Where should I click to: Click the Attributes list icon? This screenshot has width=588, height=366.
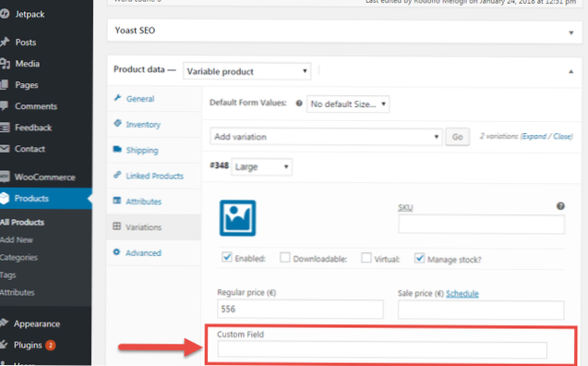[117, 201]
